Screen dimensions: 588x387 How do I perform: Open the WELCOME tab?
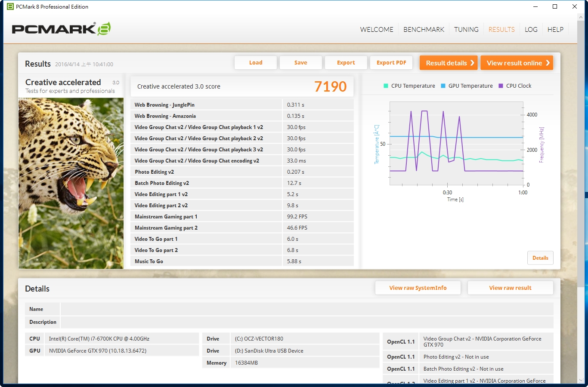[377, 30]
